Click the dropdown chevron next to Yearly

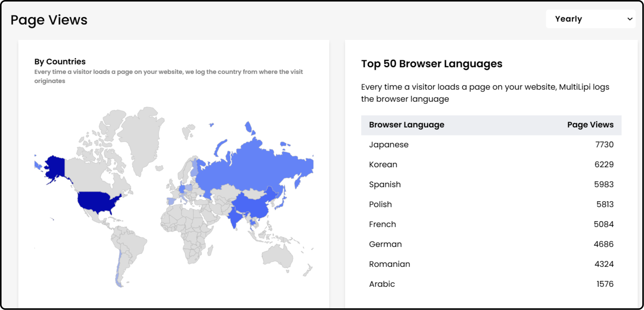[630, 19]
